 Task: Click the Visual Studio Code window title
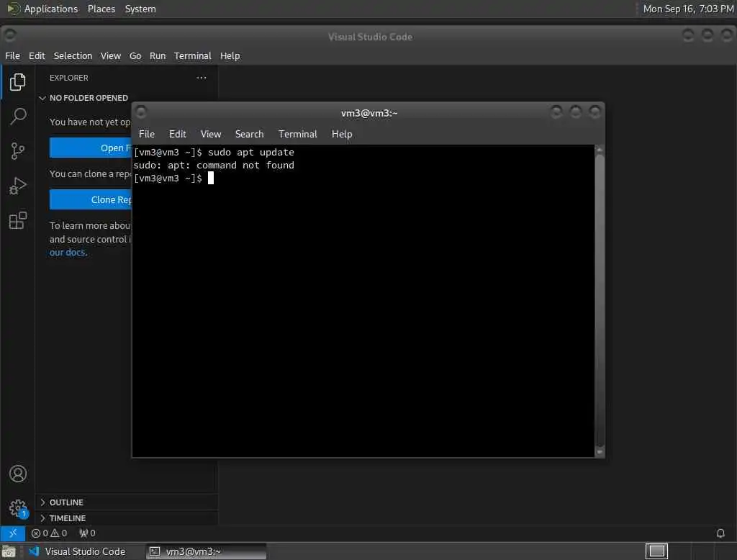click(x=370, y=37)
